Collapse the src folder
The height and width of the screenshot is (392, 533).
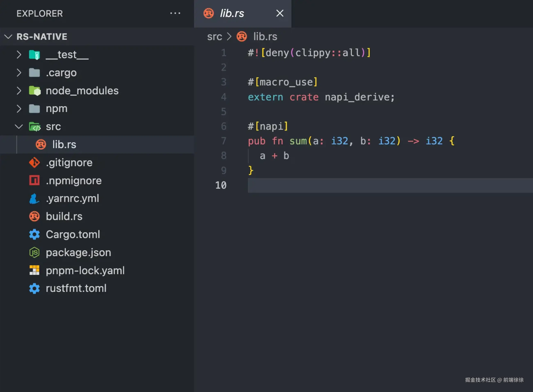[19, 126]
